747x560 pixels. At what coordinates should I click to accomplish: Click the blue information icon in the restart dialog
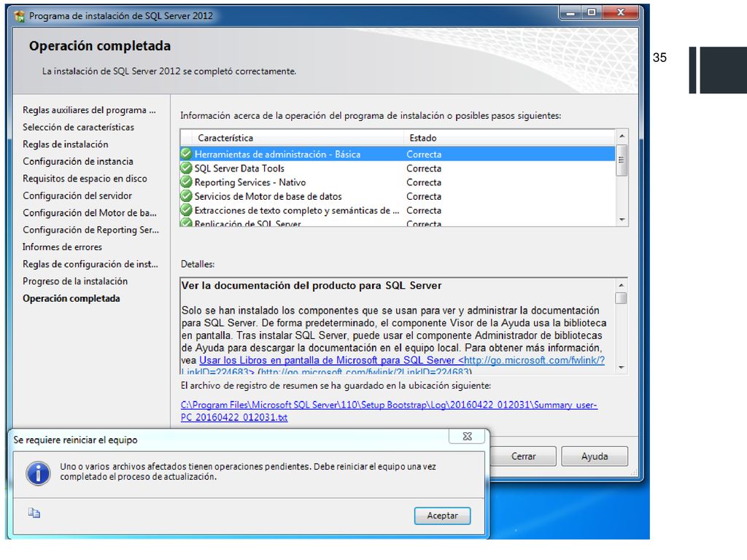[x=38, y=473]
